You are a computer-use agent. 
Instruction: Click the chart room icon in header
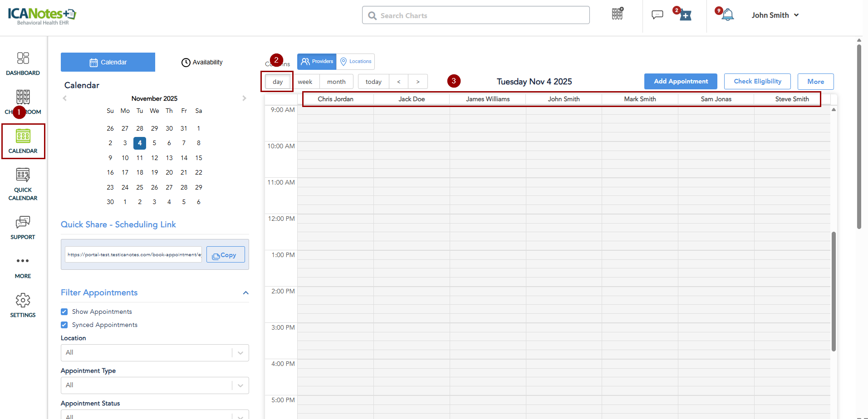617,14
